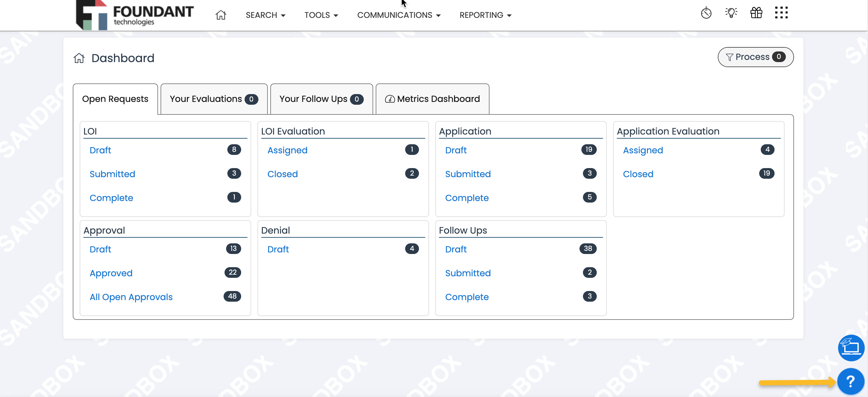
Task: Expand the Reporting dropdown menu
Action: pos(485,15)
